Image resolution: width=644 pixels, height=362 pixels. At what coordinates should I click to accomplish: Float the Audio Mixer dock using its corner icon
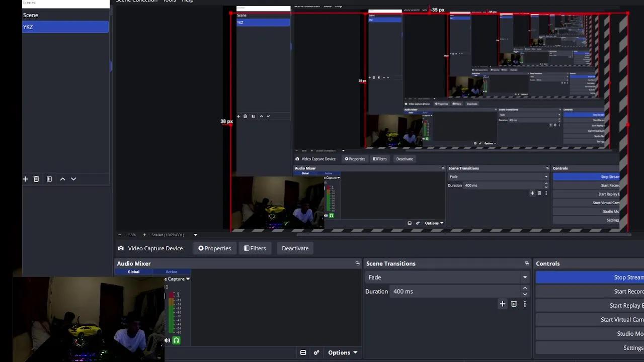tap(357, 263)
